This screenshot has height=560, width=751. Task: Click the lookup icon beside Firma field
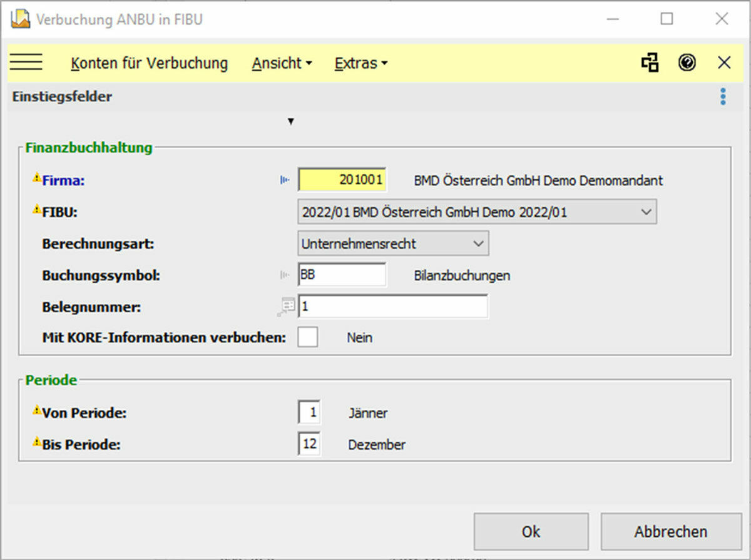tap(285, 181)
